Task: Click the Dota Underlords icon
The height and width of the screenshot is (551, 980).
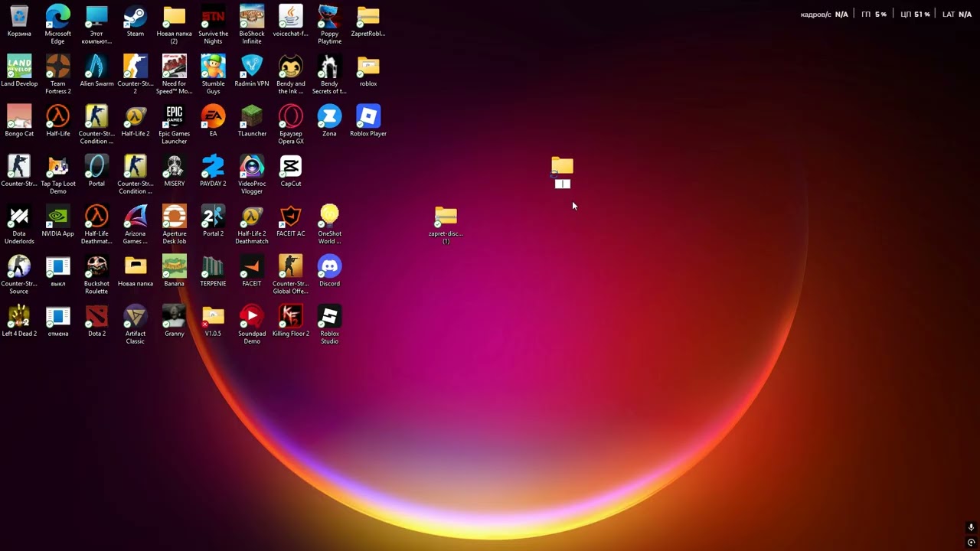Action: pos(19,216)
